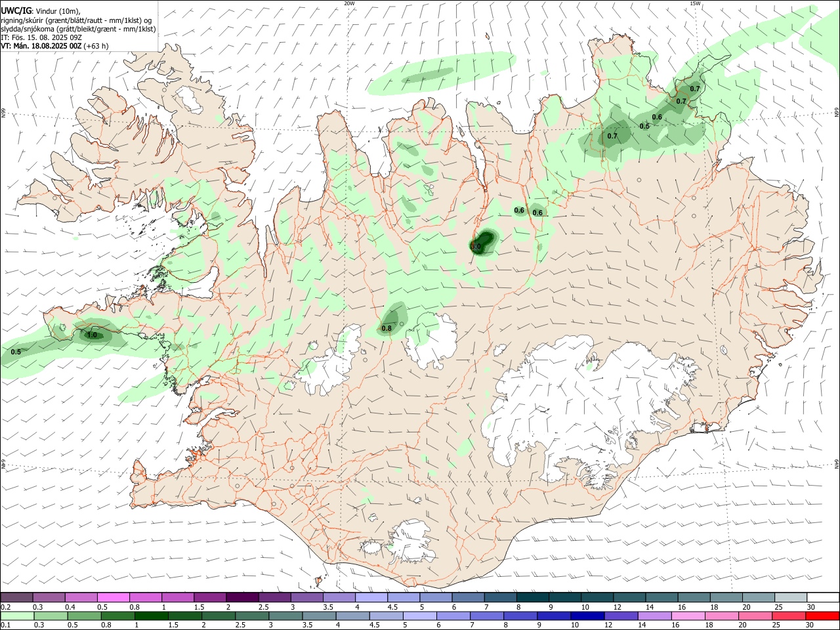Click the 20W longitude label
The image size is (840, 630).
point(349,3)
